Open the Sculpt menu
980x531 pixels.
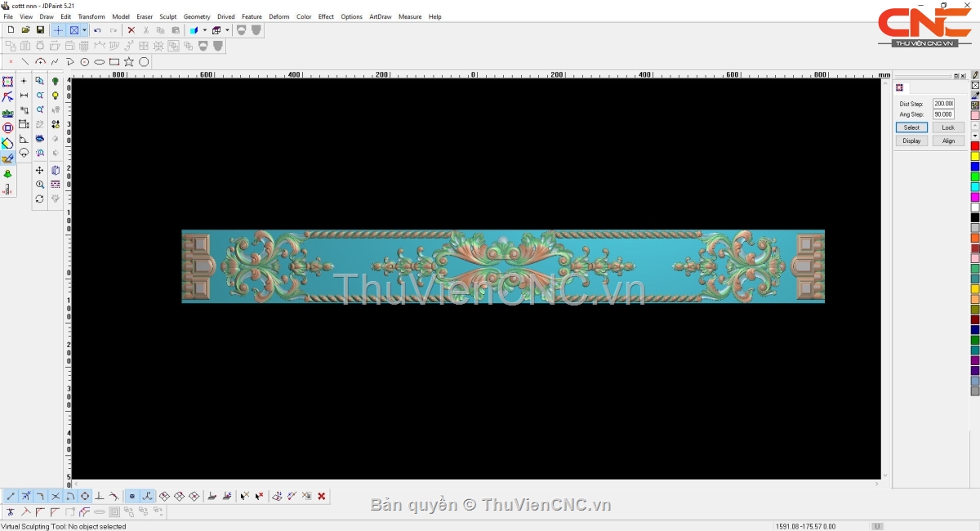(x=167, y=16)
